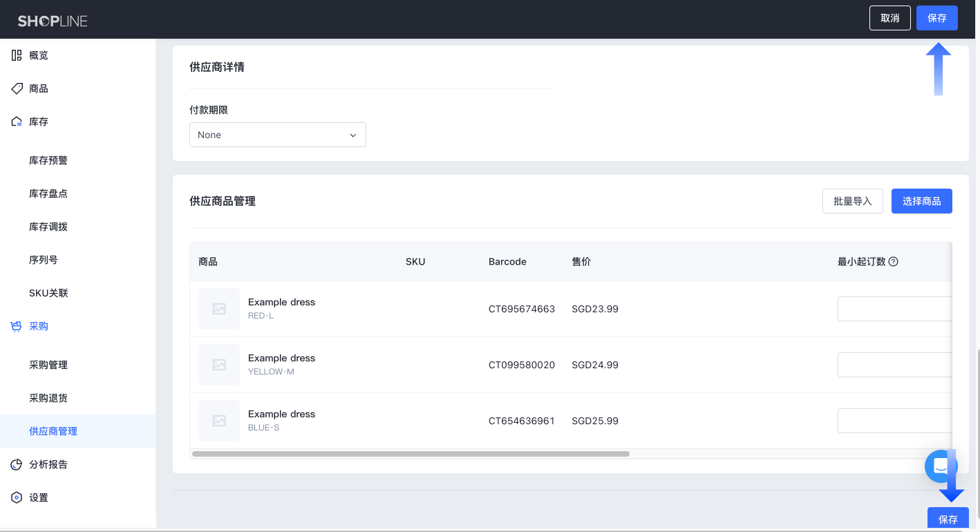Image resolution: width=980 pixels, height=532 pixels.
Task: Click Example dress name in BLUE·S row
Action: 281,414
